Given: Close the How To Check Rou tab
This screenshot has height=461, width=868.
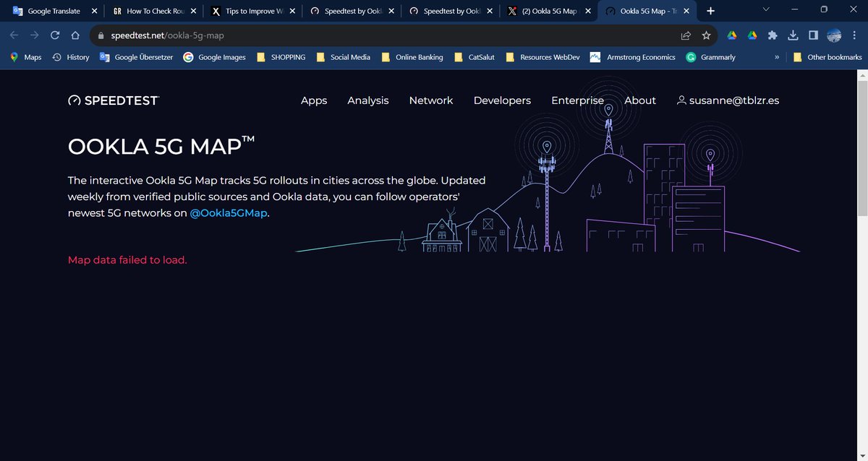Looking at the screenshot, I should tap(193, 11).
